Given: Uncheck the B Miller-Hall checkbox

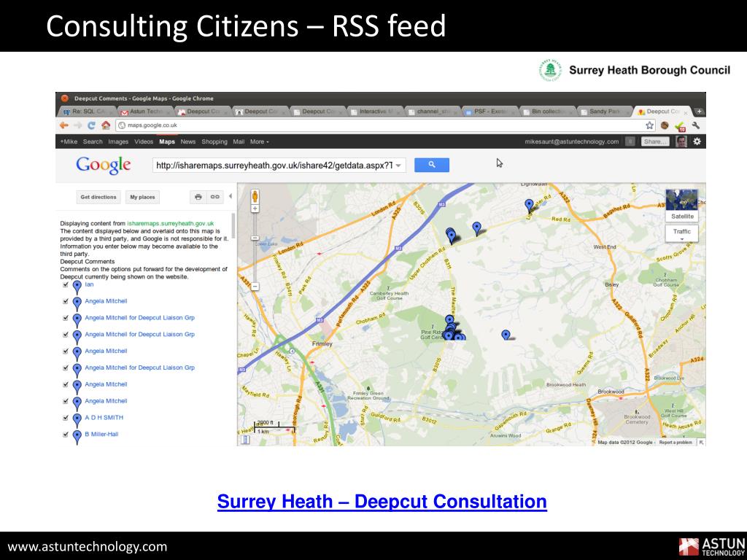Looking at the screenshot, I should 65,435.
